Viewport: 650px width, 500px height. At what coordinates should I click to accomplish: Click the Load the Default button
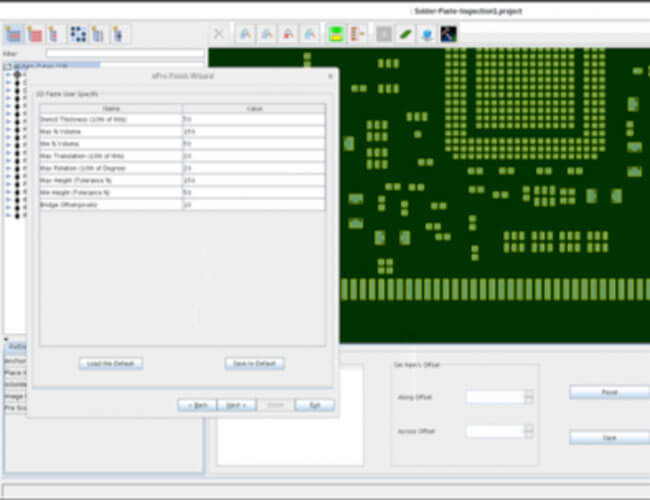[x=111, y=363]
